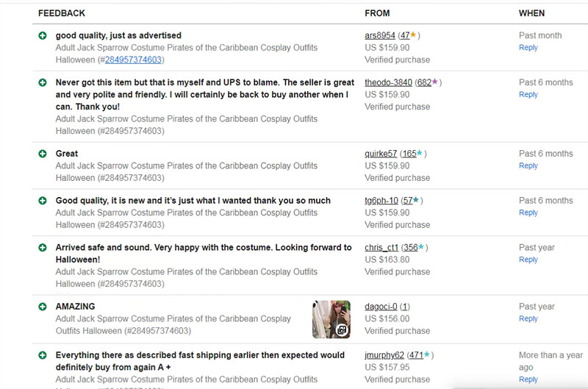Go to jmurphy62's profile
This screenshot has width=588, height=389.
(x=384, y=355)
